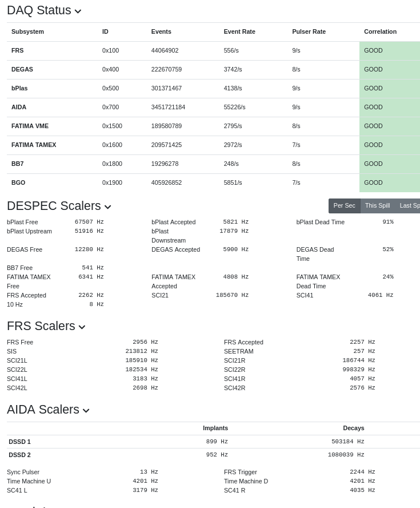Click the Event Rate column header
Viewport: 420px width, 508px height.
coord(239,32)
